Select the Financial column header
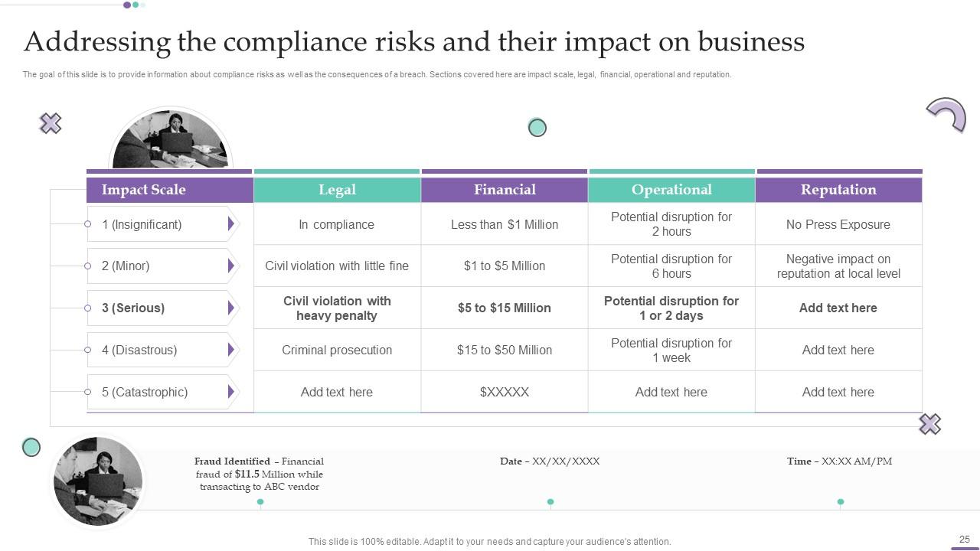Image resolution: width=980 pixels, height=551 pixels. coord(505,190)
